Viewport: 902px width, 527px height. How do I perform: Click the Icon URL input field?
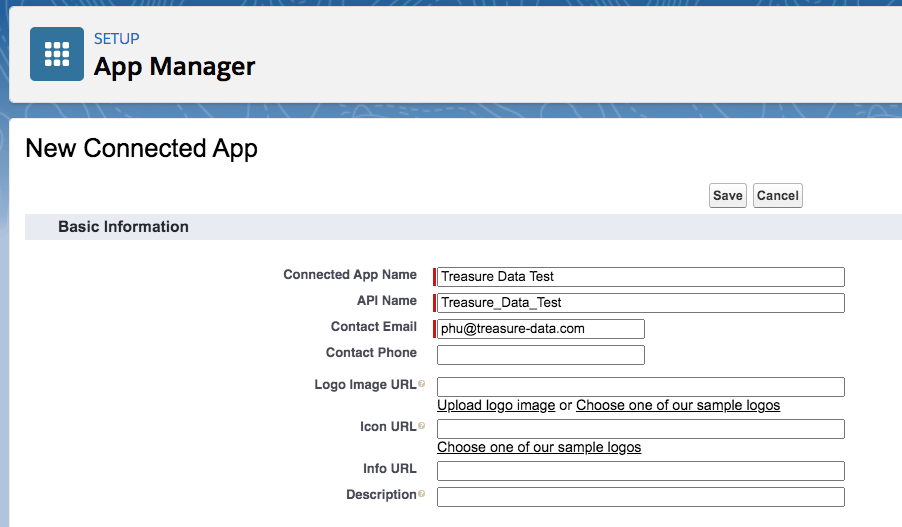point(641,429)
